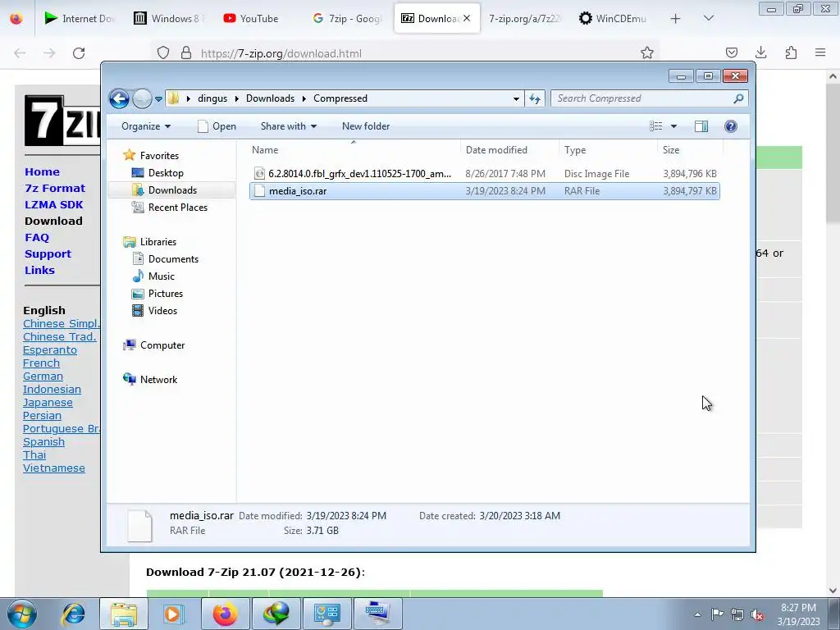
Task: Click the Support link on 7-Zip site
Action: 48,254
